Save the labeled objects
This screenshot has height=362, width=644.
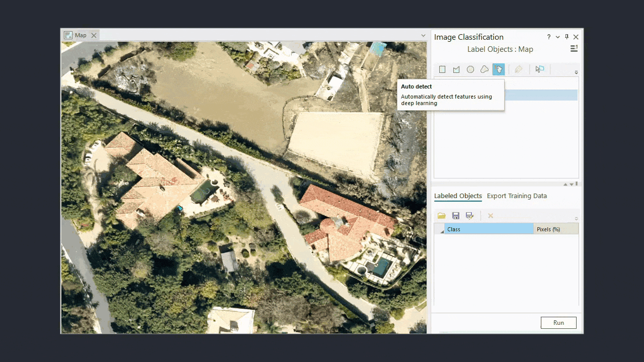455,215
